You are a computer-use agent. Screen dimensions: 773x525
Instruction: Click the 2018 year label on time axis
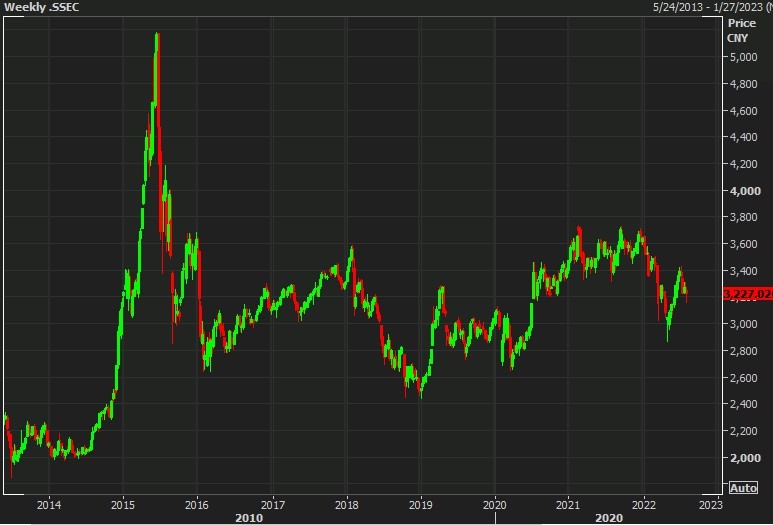pos(347,505)
